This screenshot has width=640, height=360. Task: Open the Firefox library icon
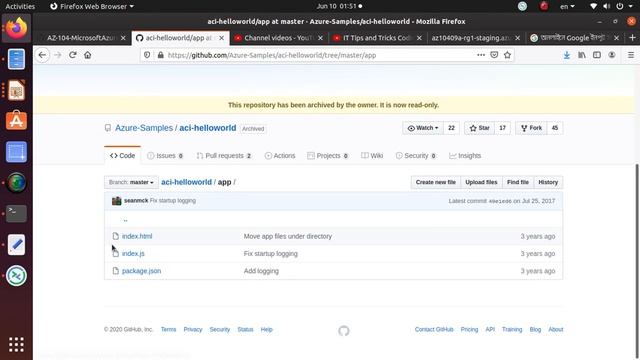point(582,55)
